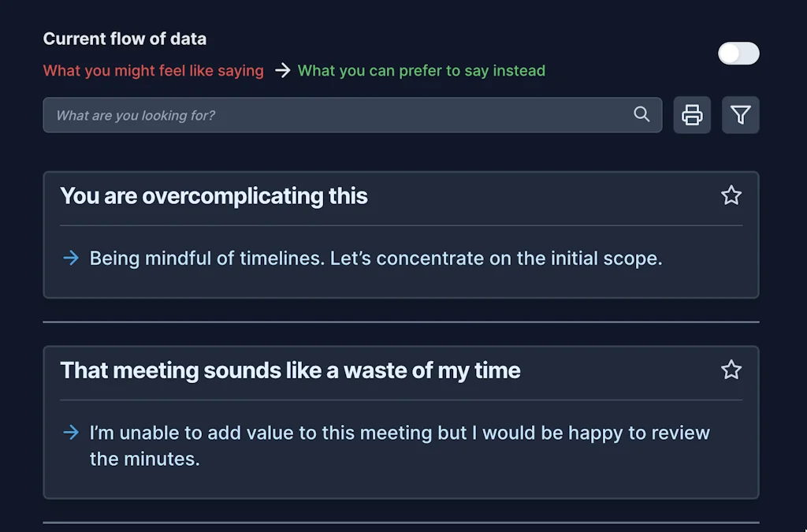Click the divider line between the two cards
The image size is (807, 532).
click(x=400, y=322)
